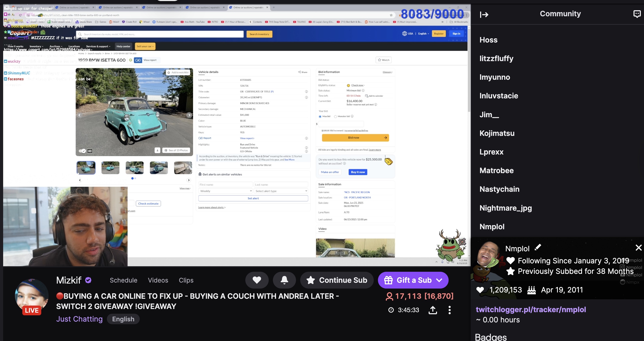Open the Select alert type dropdown
Image resolution: width=644 pixels, height=341 pixels.
[281, 191]
